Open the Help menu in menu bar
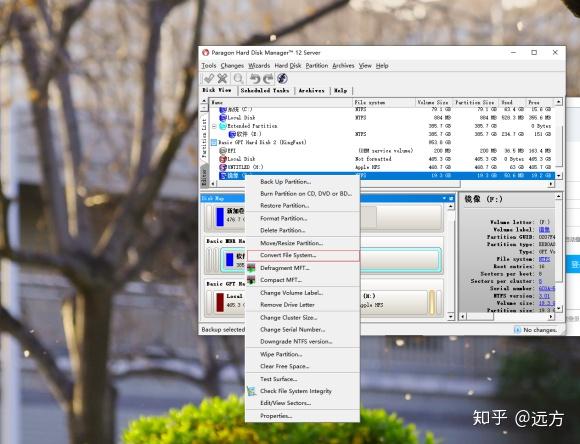This screenshot has height=444, width=580. 382,65
